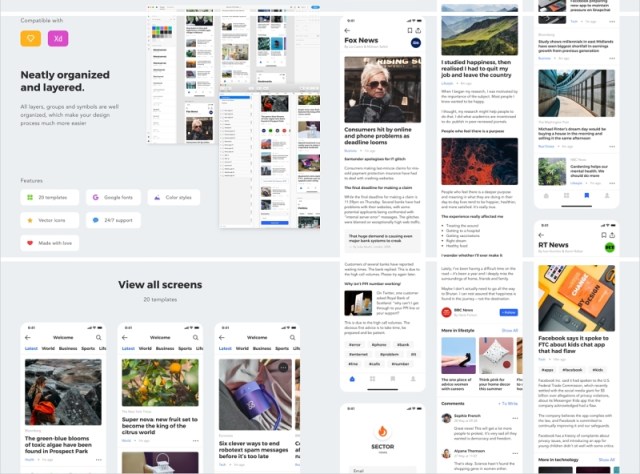This screenshot has height=474, width=640.
Task: Click the To Write link in Comments
Action: tap(508, 403)
